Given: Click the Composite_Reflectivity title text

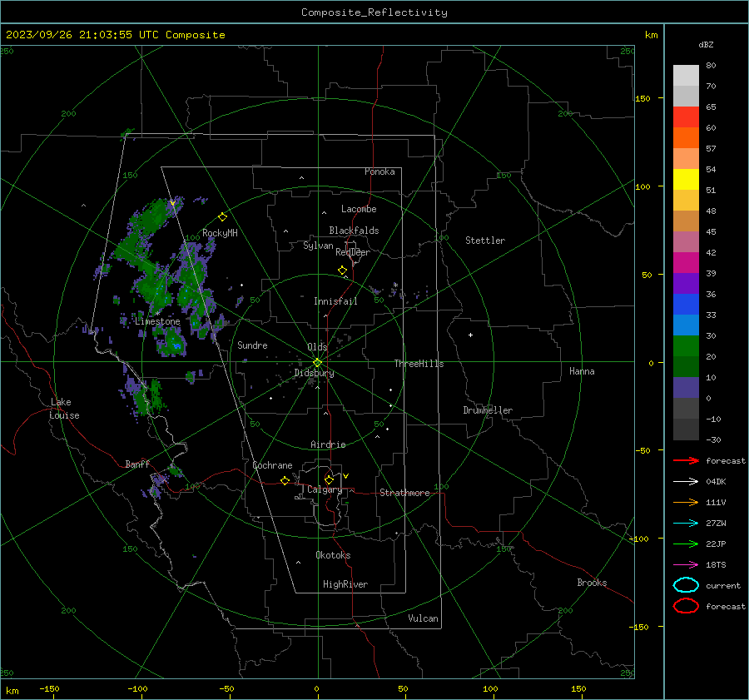Looking at the screenshot, I should pyautogui.click(x=374, y=12).
